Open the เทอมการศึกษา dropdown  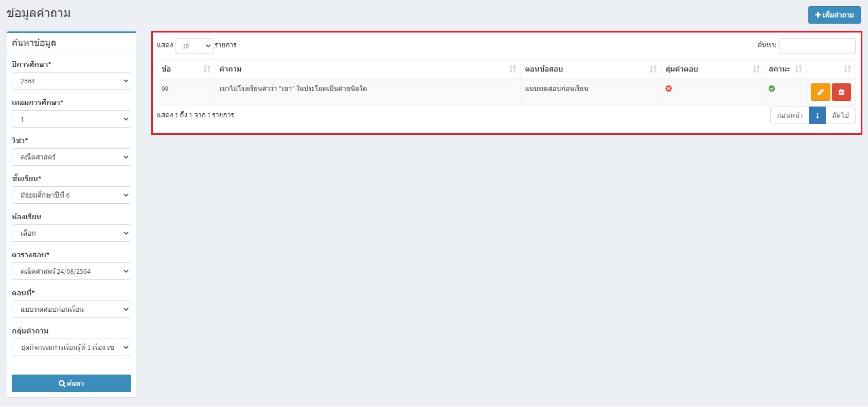point(72,119)
